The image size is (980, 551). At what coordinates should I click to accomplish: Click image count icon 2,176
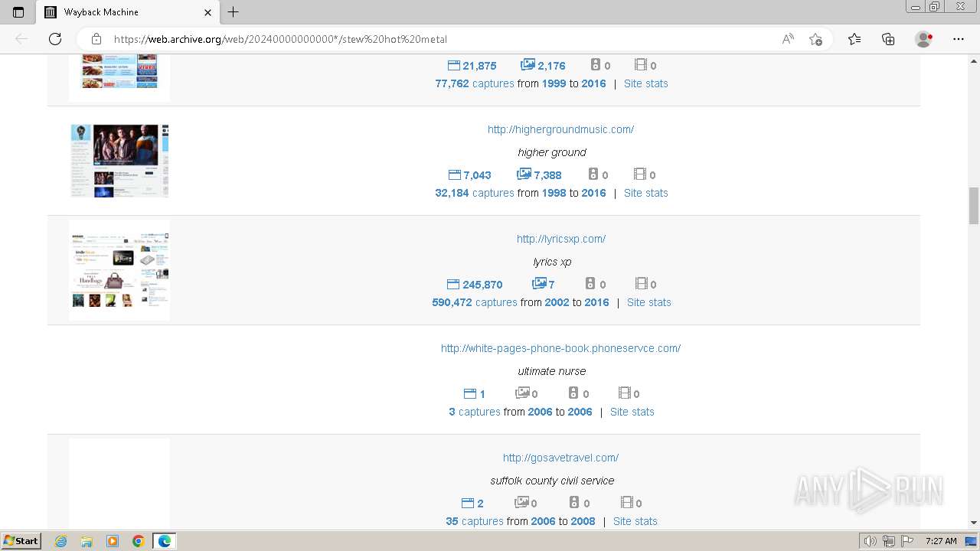coord(528,65)
